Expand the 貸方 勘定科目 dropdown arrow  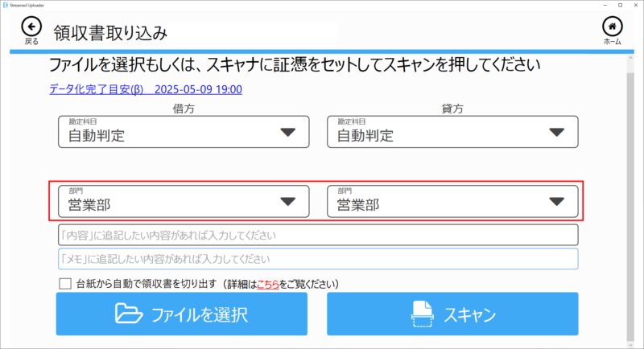(x=557, y=132)
